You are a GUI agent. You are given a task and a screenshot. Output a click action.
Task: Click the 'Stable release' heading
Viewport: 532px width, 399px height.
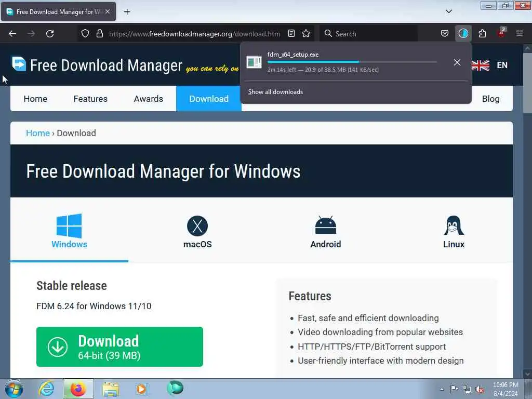[72, 286]
